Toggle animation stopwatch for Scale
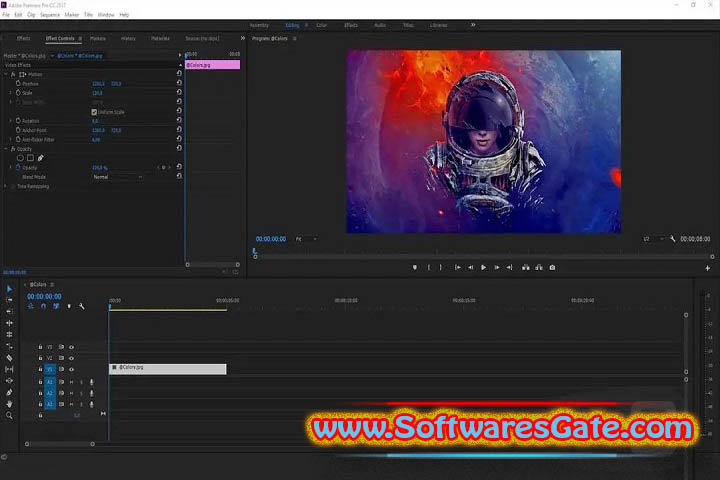Image resolution: width=720 pixels, height=480 pixels. pos(18,93)
